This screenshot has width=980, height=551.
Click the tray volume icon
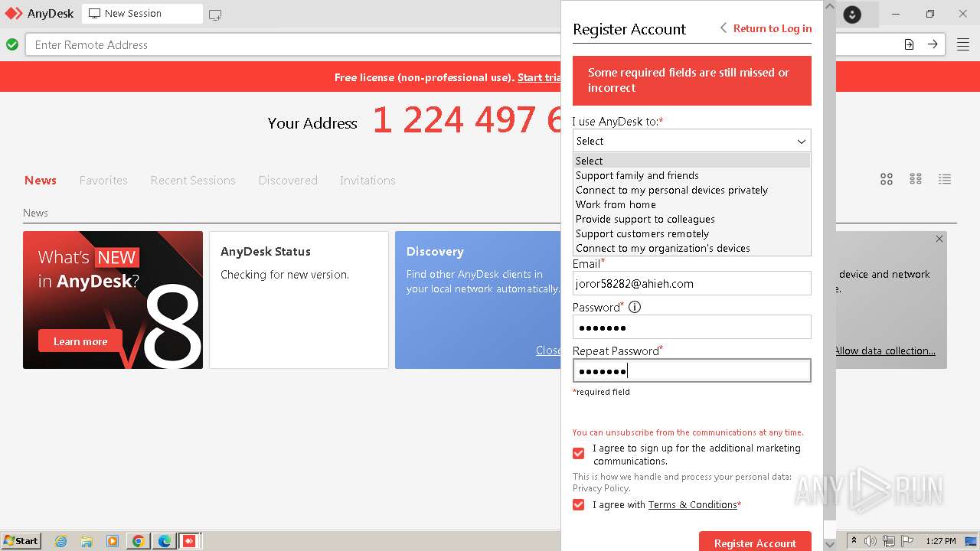click(x=871, y=541)
